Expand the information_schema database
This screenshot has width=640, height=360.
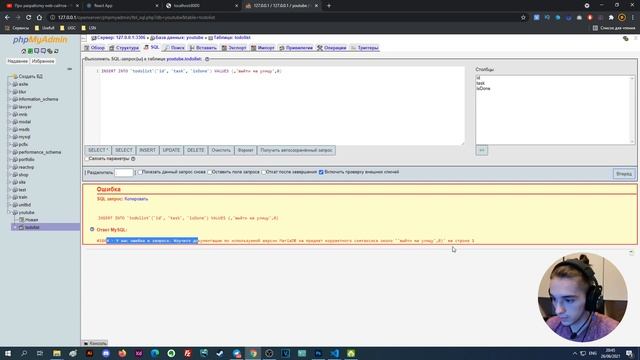[10, 99]
